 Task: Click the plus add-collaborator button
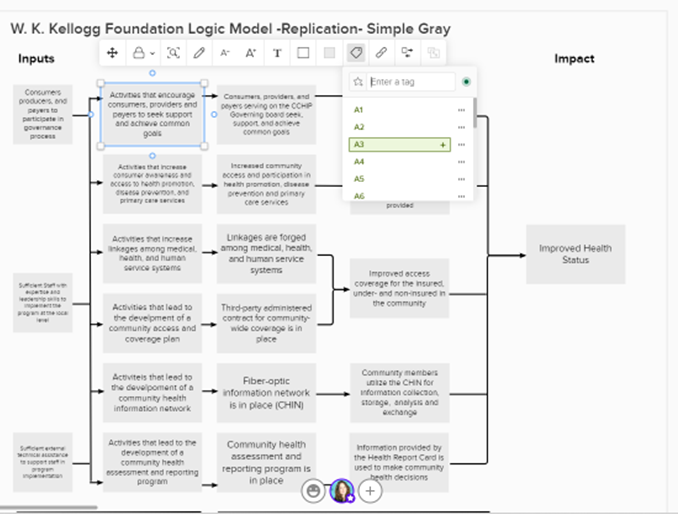370,491
